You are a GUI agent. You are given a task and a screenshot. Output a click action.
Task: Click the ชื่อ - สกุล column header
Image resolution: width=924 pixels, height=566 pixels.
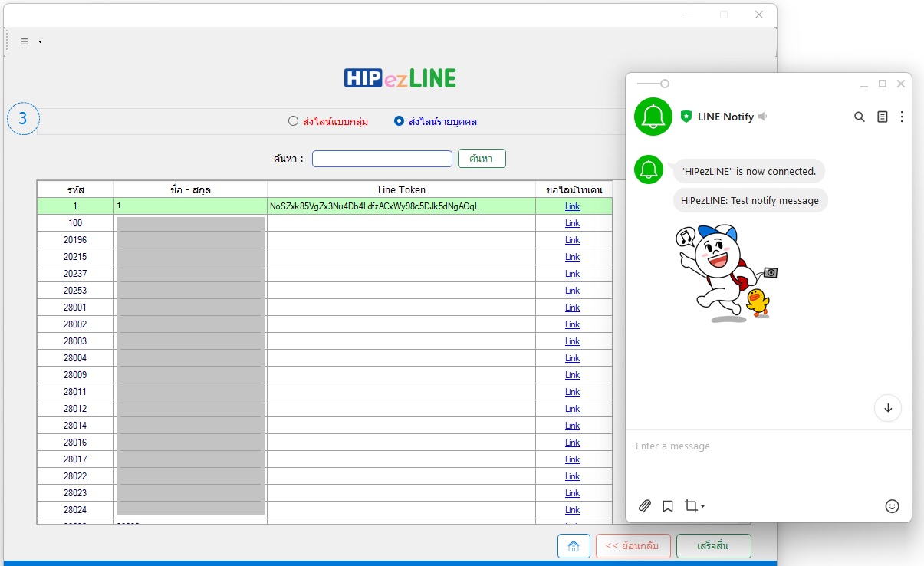[x=190, y=189]
